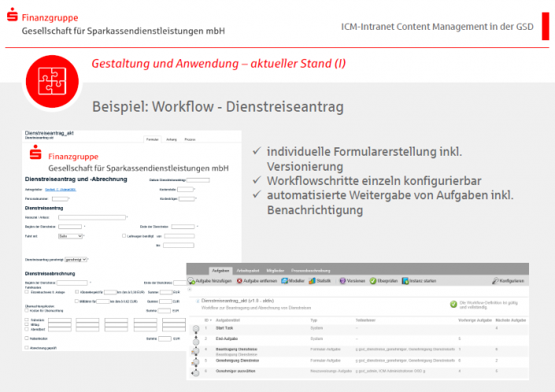Click the Kostenstelle input field

click(185, 189)
